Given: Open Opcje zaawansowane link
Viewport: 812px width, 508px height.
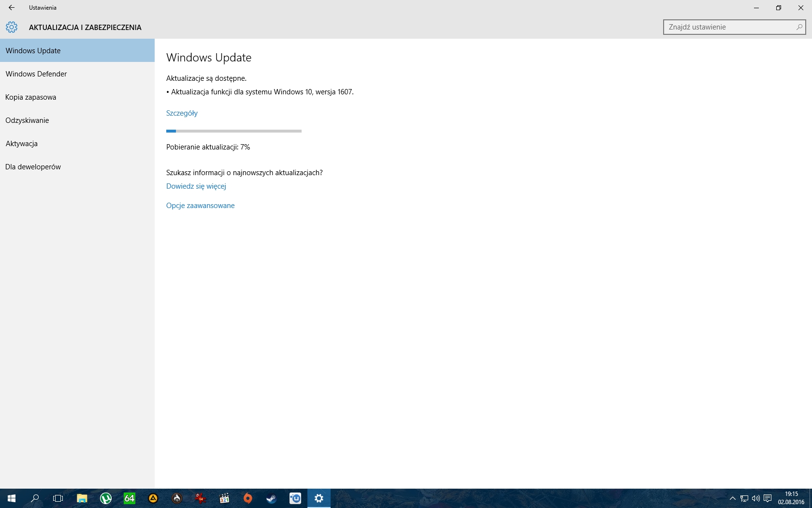Looking at the screenshot, I should coord(201,206).
